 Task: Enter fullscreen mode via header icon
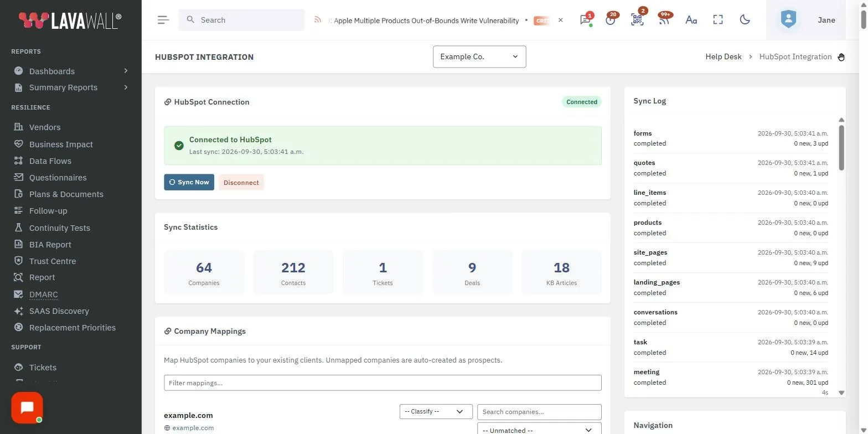(718, 20)
